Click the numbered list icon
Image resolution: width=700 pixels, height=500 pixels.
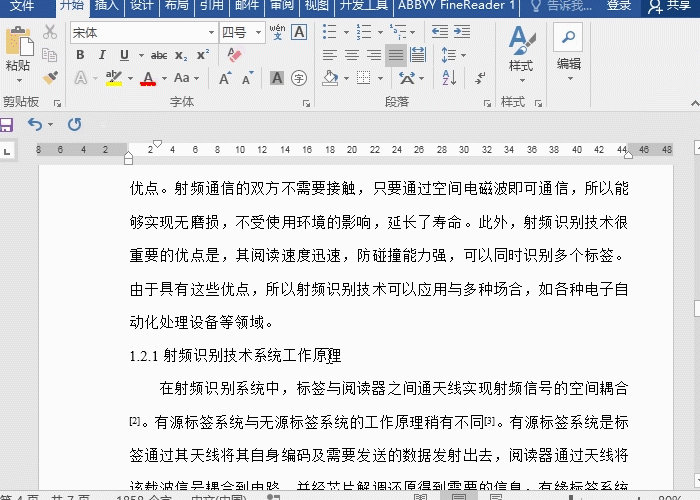click(x=364, y=32)
